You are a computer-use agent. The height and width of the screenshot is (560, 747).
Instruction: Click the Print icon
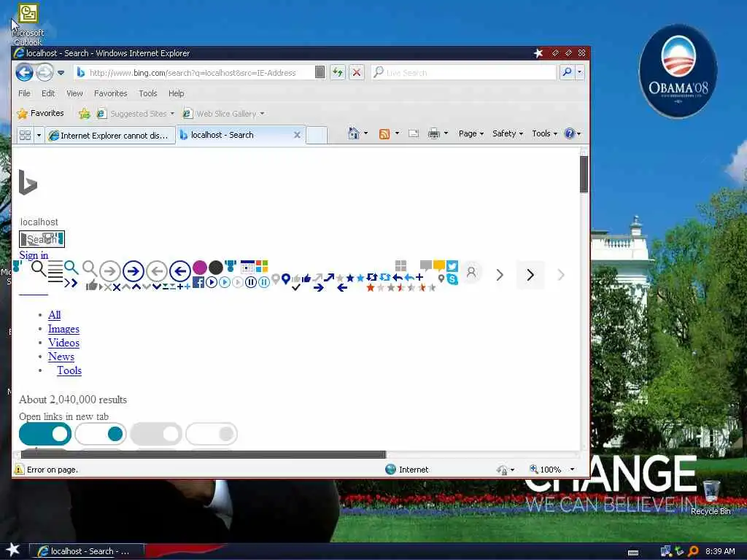433,134
